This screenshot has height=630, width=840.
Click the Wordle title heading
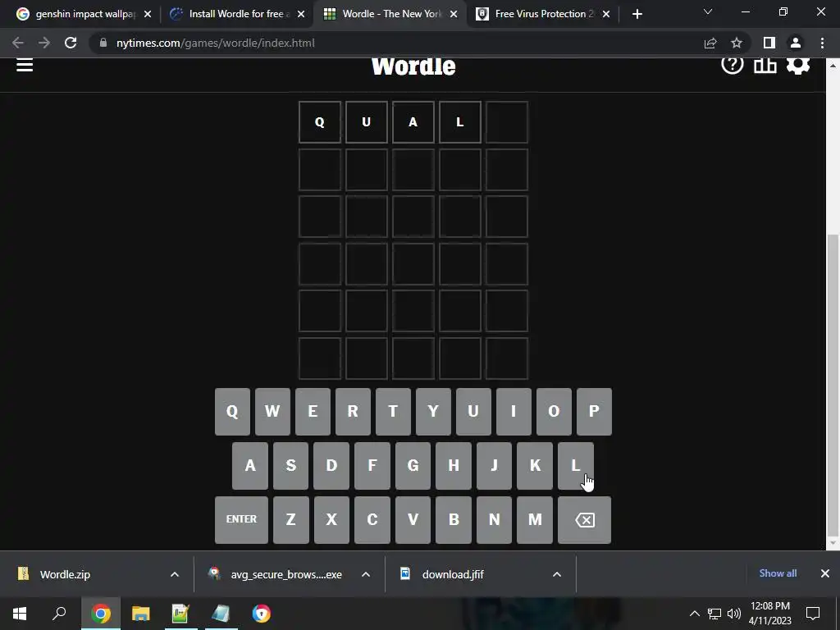(413, 66)
